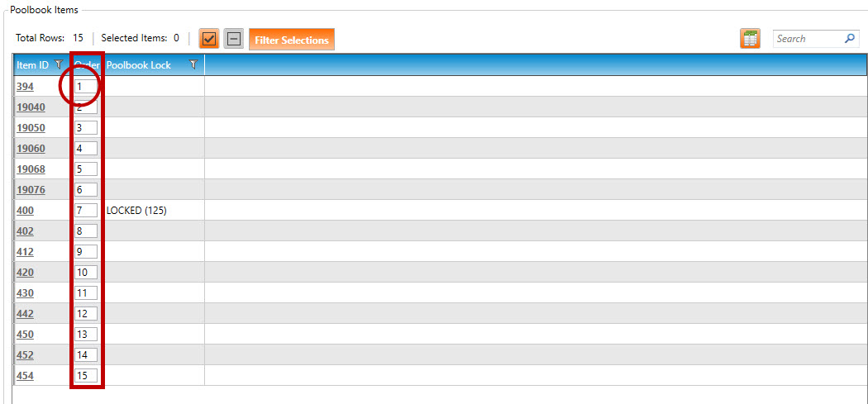Click the Order field containing 7
The height and width of the screenshot is (404, 868).
pos(86,210)
